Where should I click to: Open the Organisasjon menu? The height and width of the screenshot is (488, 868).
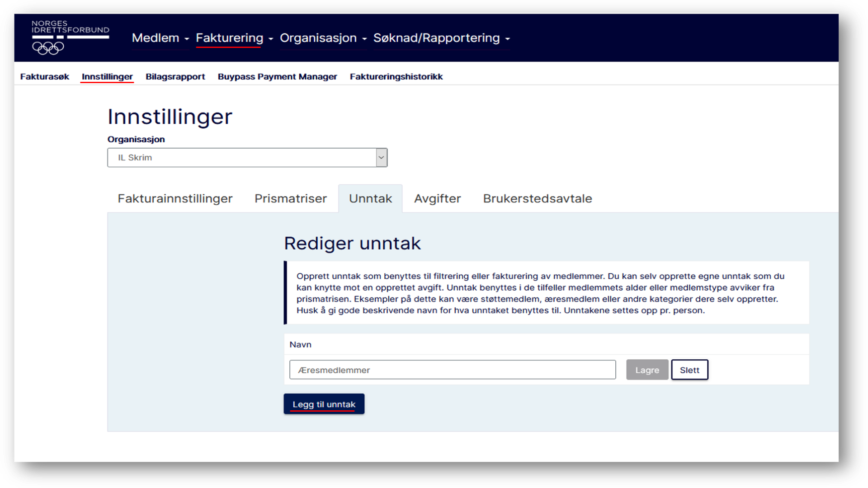coord(323,38)
